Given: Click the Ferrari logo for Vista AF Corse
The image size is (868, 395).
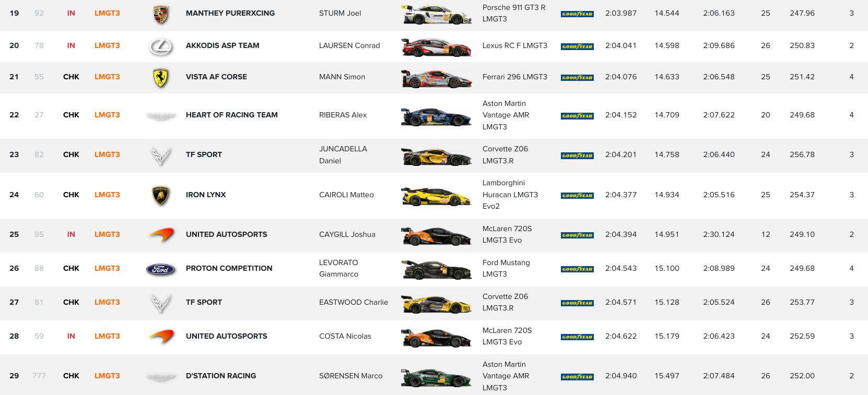Looking at the screenshot, I should 161,77.
